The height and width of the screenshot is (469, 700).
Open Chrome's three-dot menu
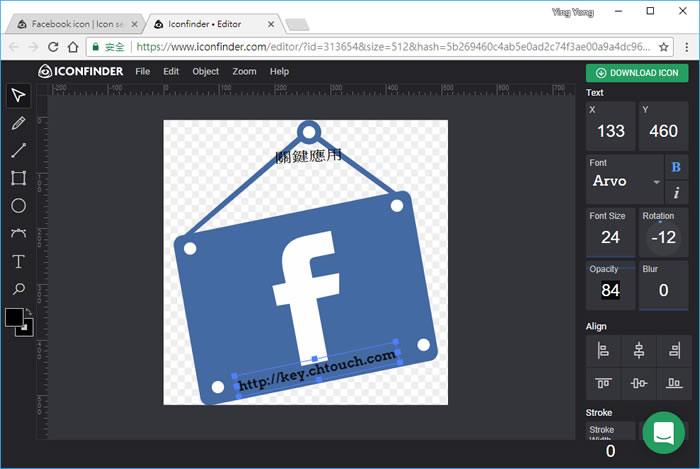click(687, 47)
